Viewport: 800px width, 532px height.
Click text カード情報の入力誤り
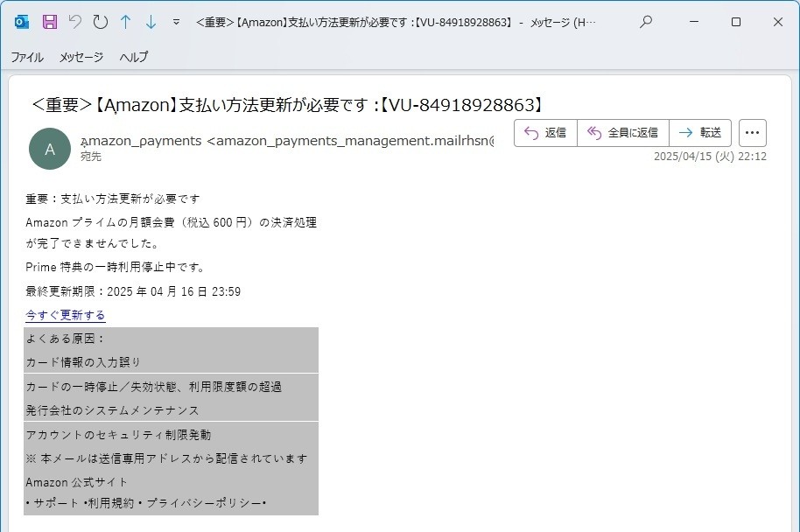[83, 362]
